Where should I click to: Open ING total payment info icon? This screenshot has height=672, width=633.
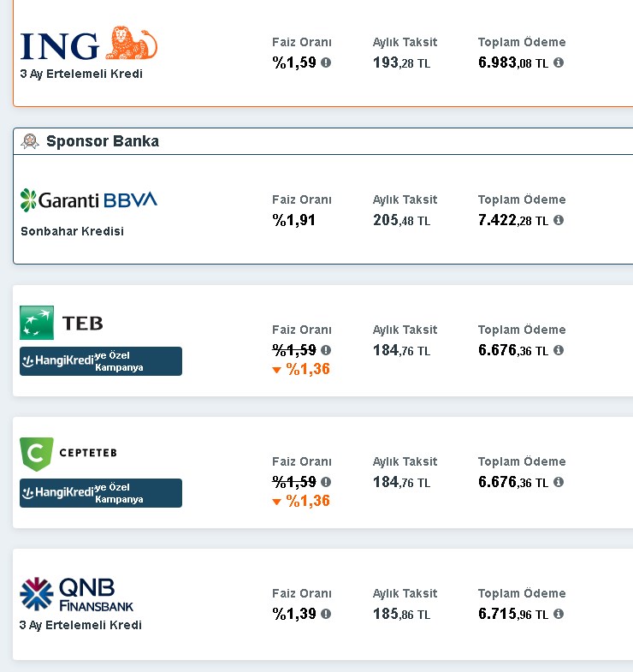[559, 62]
